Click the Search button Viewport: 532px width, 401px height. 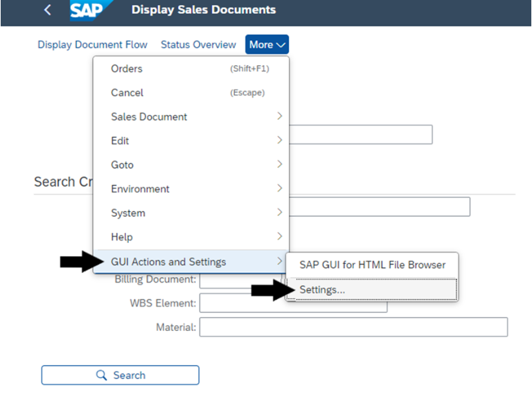120,375
